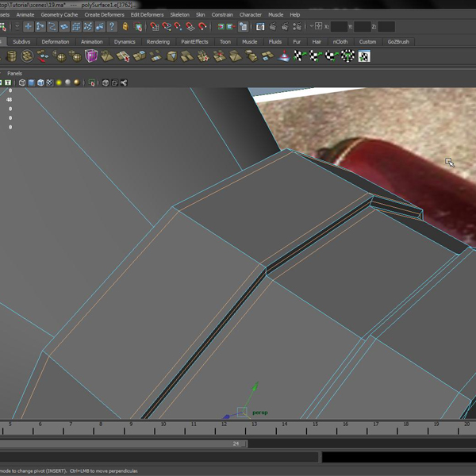Toggle use all lights yellow sphere
The image size is (476, 476).
click(59, 83)
